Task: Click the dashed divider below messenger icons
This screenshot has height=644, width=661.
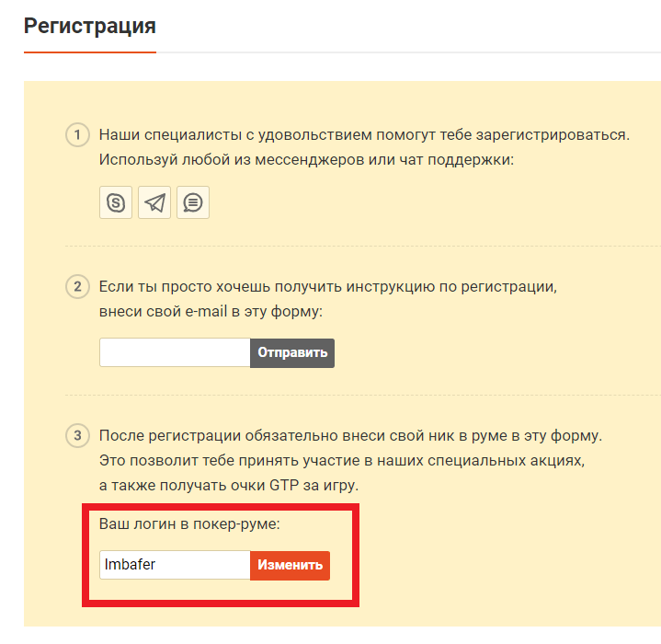Action: [363, 246]
